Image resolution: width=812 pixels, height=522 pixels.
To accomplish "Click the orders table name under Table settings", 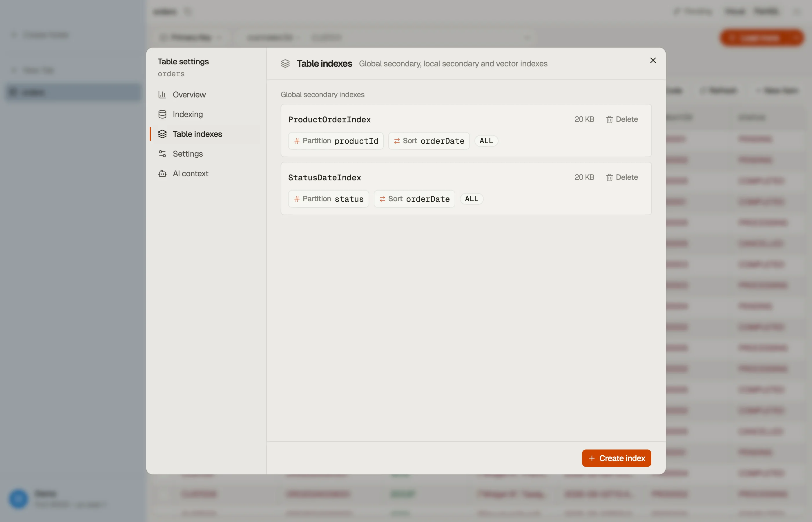I will tap(171, 74).
